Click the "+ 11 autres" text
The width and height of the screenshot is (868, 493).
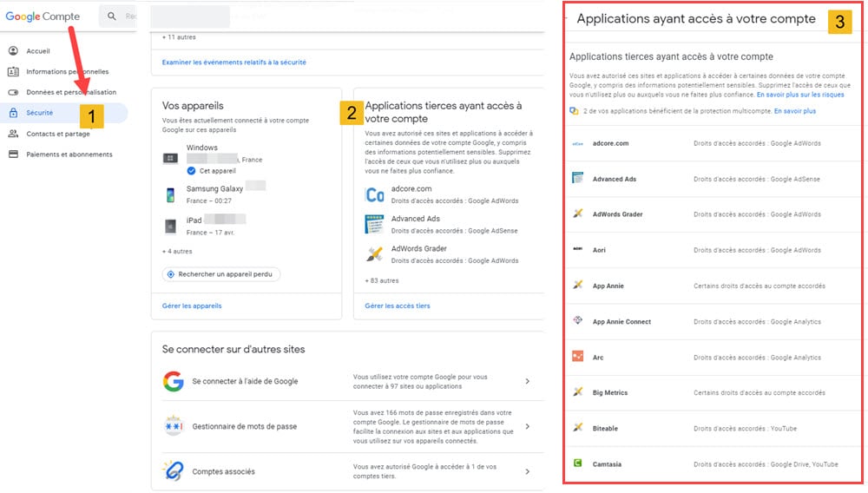point(178,37)
